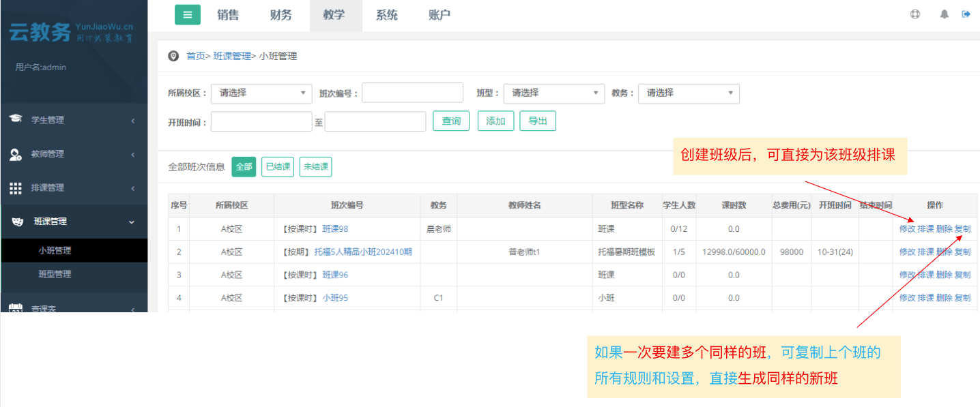
Task: Toggle the green hamburger menu button
Action: (188, 14)
